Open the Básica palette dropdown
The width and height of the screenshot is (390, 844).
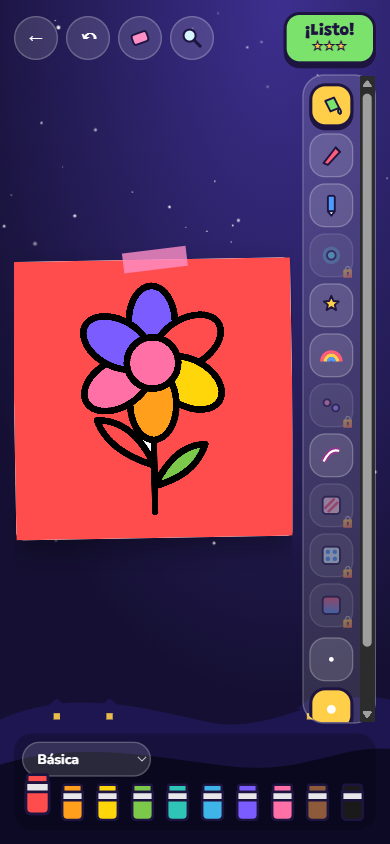click(86, 759)
